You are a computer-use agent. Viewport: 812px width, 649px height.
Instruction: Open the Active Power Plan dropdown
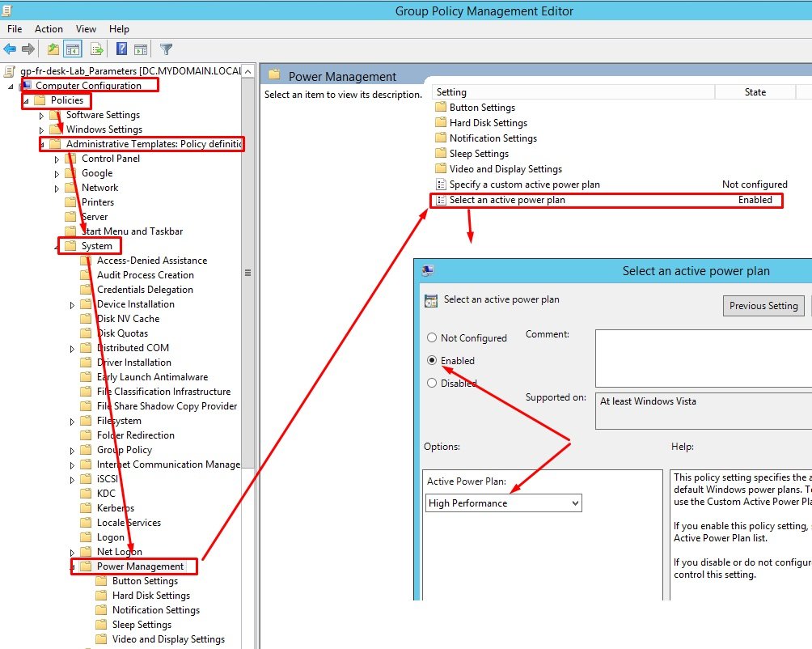504,503
